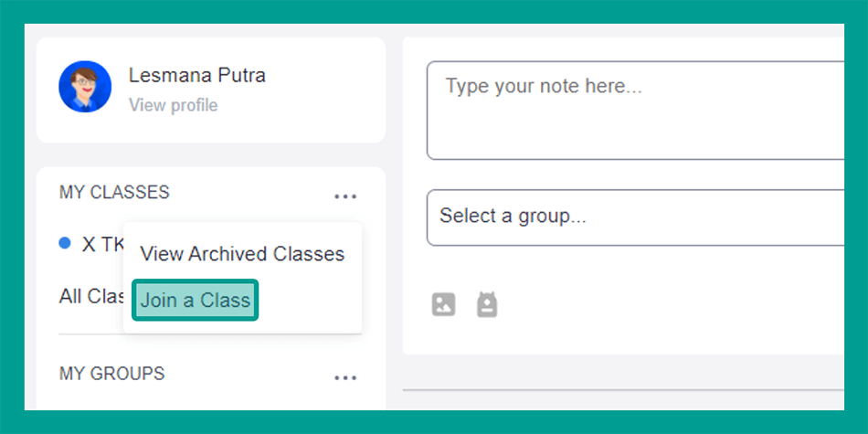This screenshot has height=434, width=868.
Task: Go to the All Classes link
Action: pos(91,296)
